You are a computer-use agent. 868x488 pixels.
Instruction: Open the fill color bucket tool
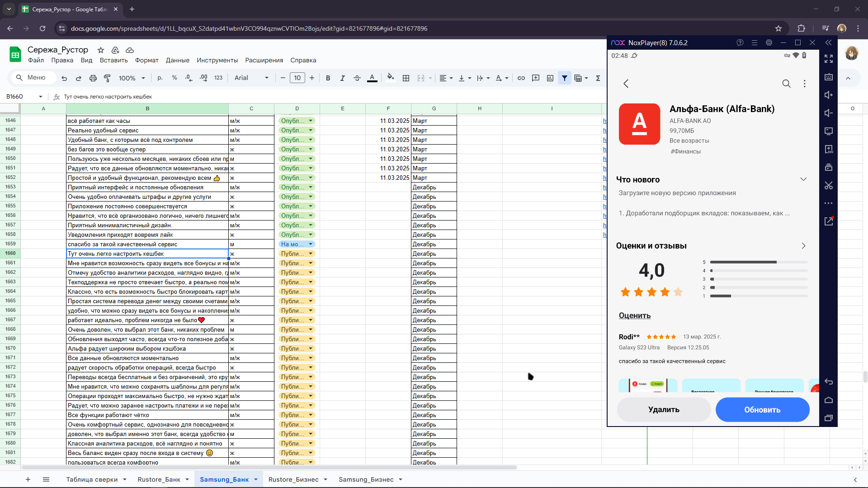(x=391, y=78)
